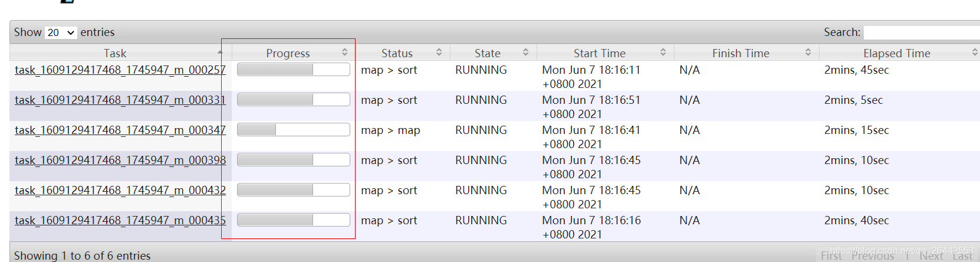
Task: Open task link ending in m_000432
Action: click(120, 190)
